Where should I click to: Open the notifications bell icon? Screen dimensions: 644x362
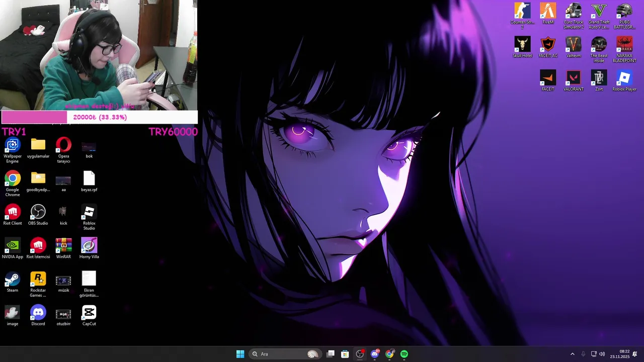pos(635,354)
